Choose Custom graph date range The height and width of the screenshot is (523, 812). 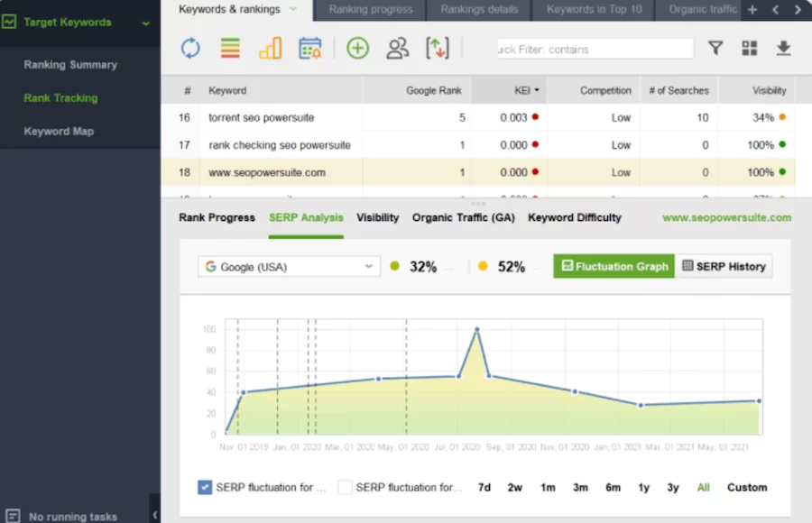(747, 487)
